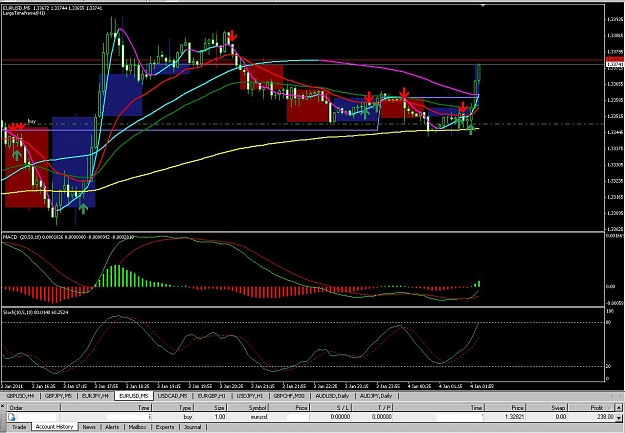Open the AUDUSD,Daily chart tab
Viewport: 625px width, 433px height.
(x=332, y=396)
